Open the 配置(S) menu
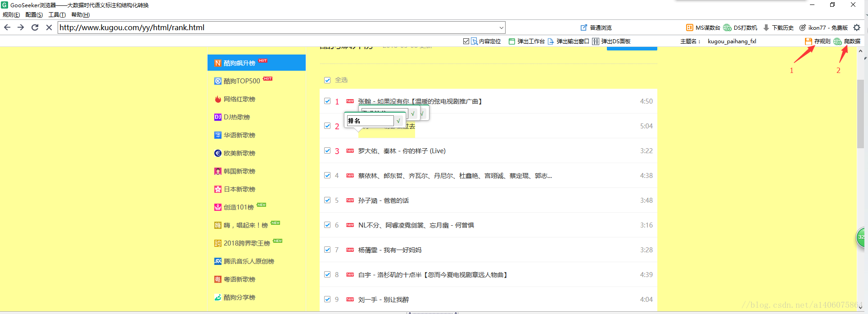Viewport: 868px width, 314px height. click(34, 15)
